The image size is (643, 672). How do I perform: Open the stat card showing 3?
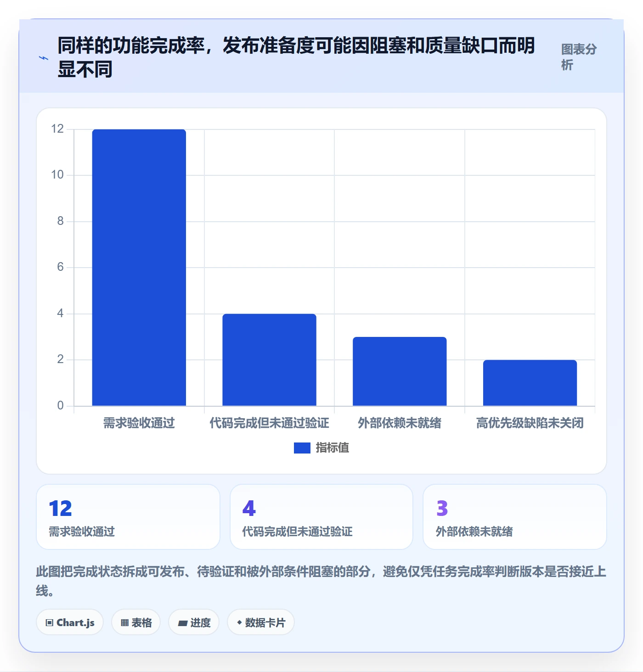515,517
